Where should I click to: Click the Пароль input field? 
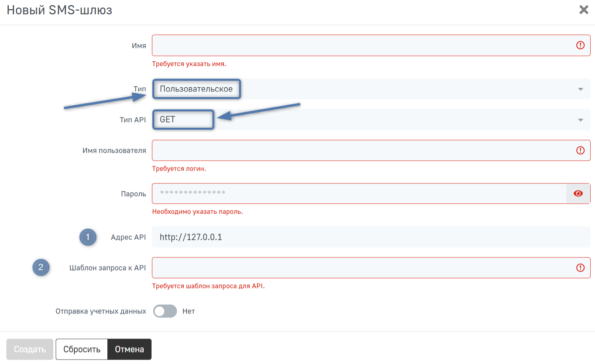(358, 193)
